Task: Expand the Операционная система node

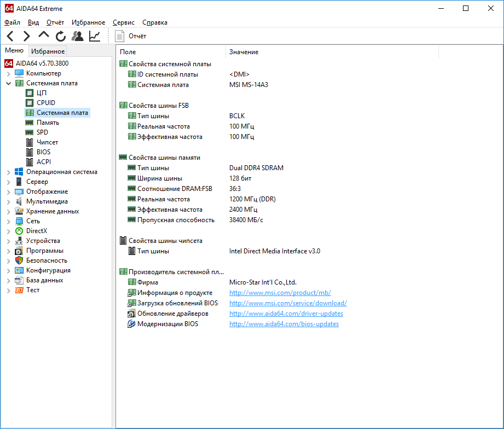Action: (x=9, y=172)
